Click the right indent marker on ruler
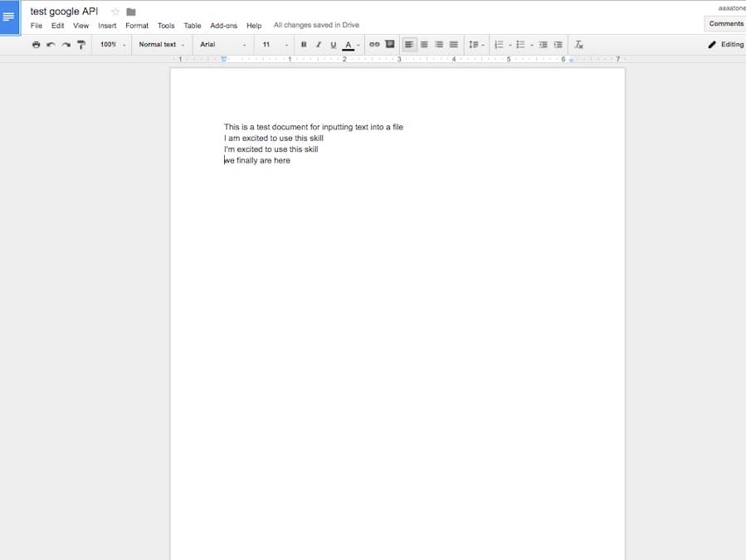 [x=571, y=60]
